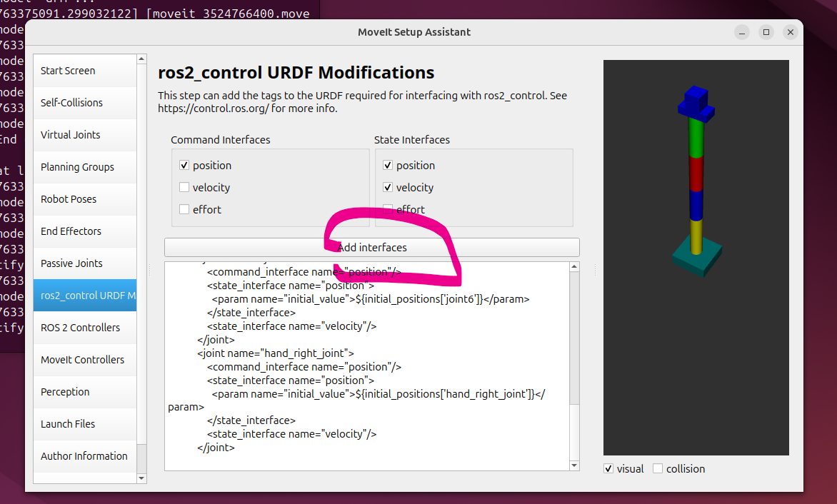The image size is (837, 504).
Task: Go to the Self-Collisions step
Action: click(85, 102)
